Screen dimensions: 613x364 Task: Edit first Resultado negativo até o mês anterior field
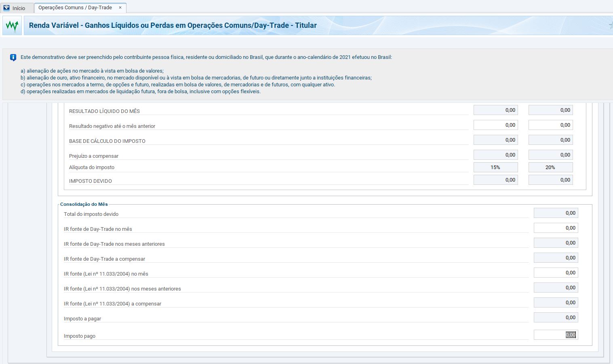click(x=495, y=125)
